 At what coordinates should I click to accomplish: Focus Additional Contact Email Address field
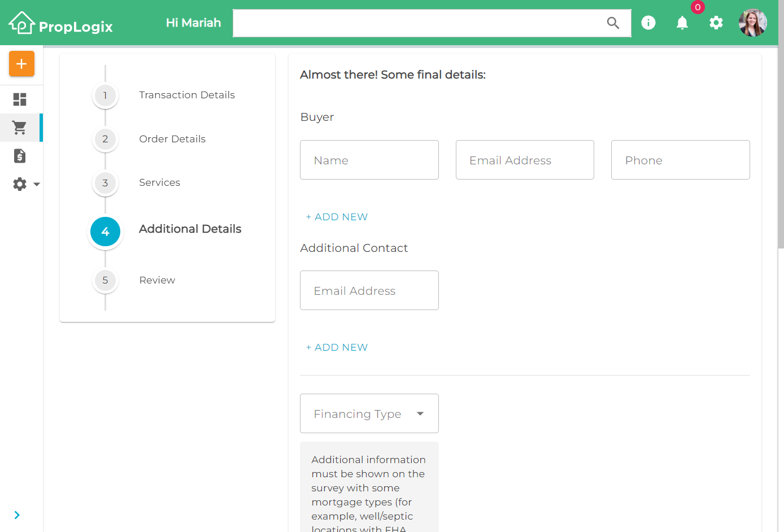(369, 290)
